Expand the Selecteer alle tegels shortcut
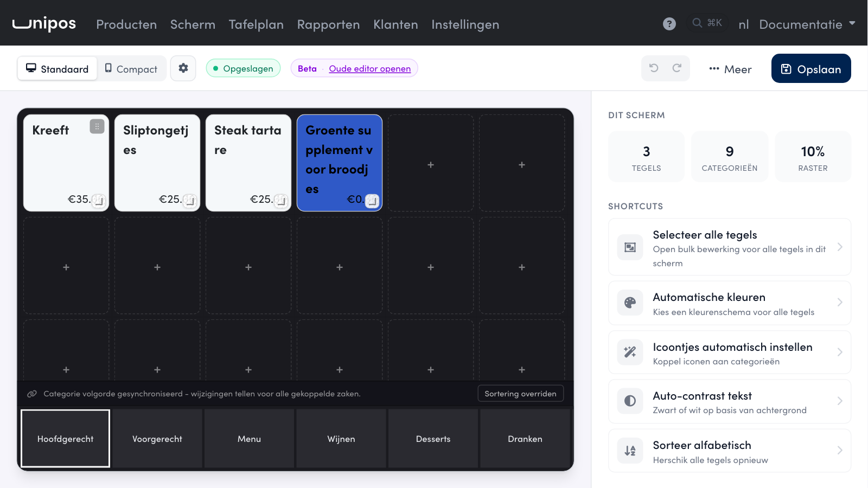 [x=730, y=247]
